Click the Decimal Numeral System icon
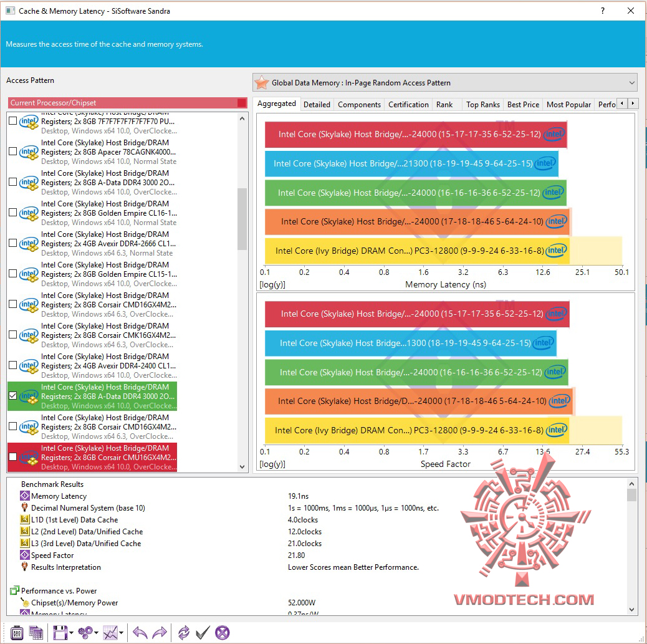 tap(25, 507)
